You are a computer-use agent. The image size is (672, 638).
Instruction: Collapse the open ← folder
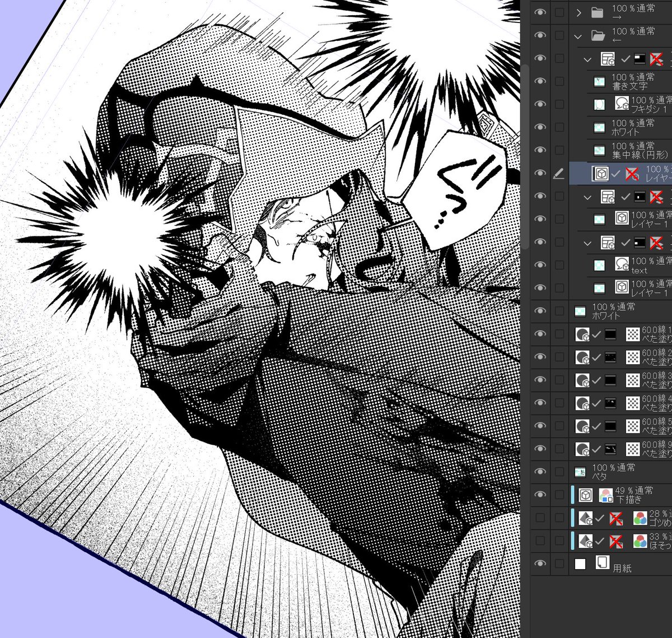tap(578, 36)
